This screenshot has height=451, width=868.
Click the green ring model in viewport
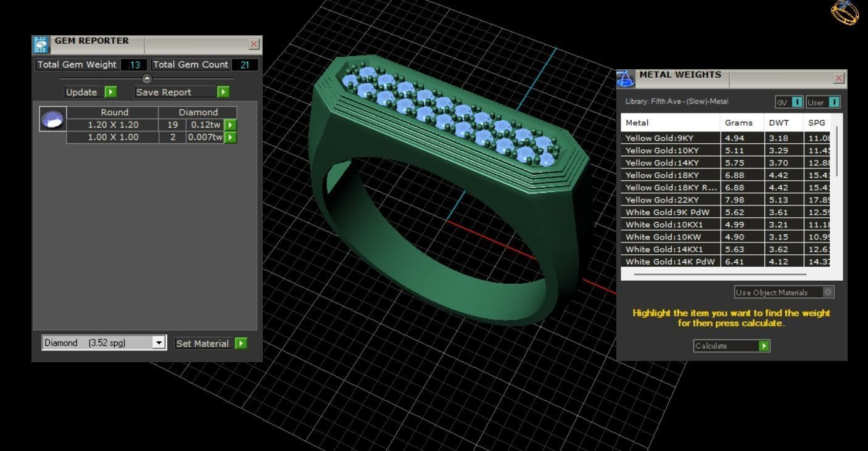(449, 191)
